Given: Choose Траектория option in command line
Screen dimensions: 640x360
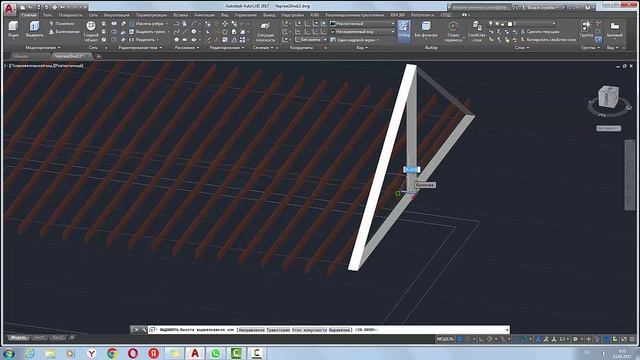Looking at the screenshot, I should (278, 330).
